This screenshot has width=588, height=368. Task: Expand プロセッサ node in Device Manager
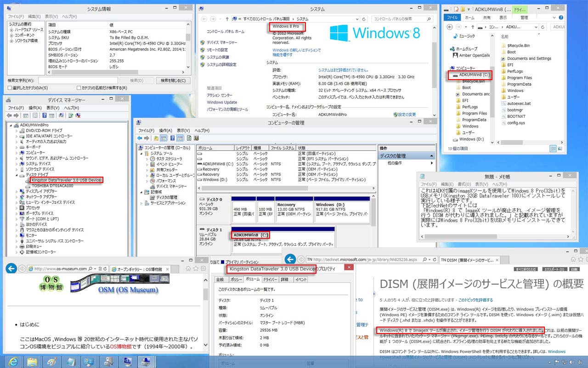17,208
